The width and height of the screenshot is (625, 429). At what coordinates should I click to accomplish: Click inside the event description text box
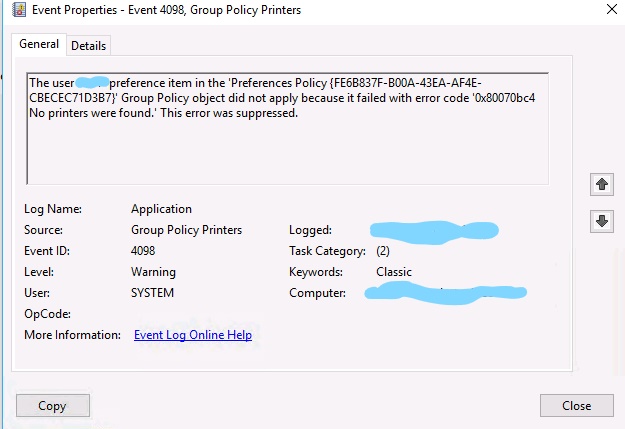coord(286,150)
